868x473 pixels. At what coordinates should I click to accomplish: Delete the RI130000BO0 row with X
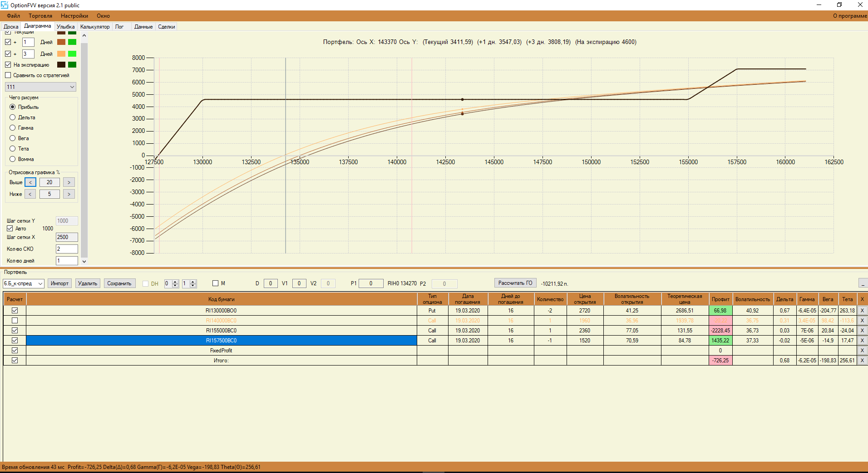click(x=862, y=311)
